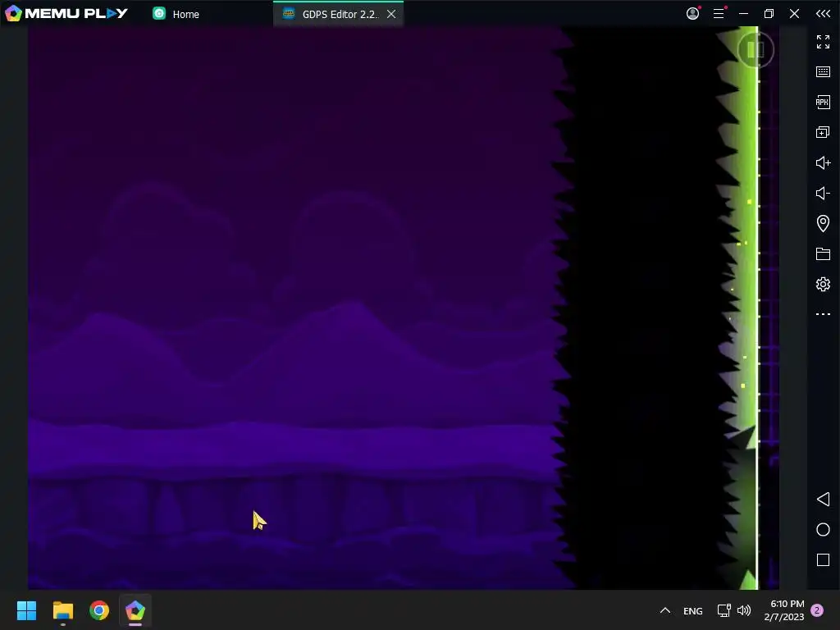Collapse the sidebar with triple chevron
The image size is (840, 630).
tap(823, 13)
